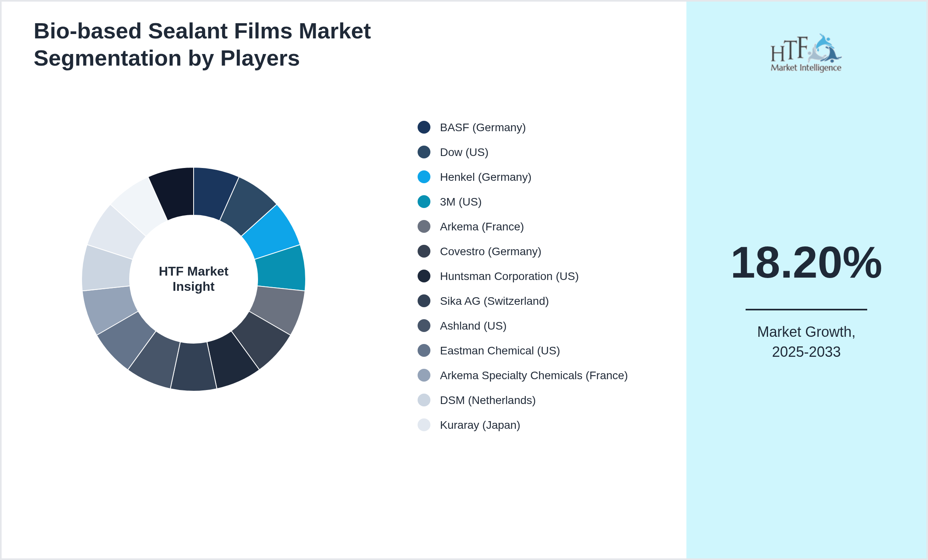Click the Henkel (Germany) legend marker
The width and height of the screenshot is (928, 560).
tap(424, 177)
